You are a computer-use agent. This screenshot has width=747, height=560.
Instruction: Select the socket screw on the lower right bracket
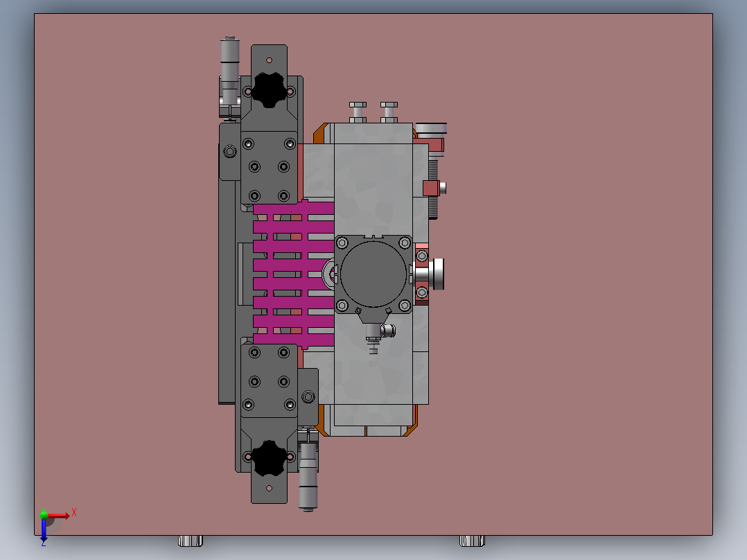308,396
